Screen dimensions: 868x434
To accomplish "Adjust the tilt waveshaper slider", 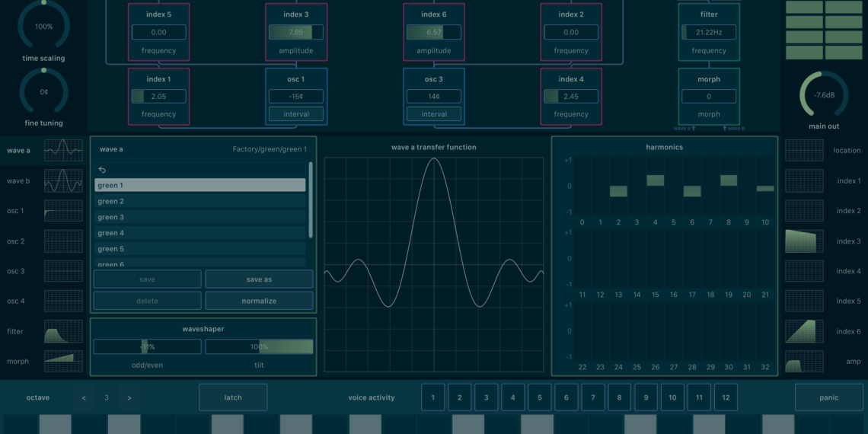I will [x=259, y=347].
